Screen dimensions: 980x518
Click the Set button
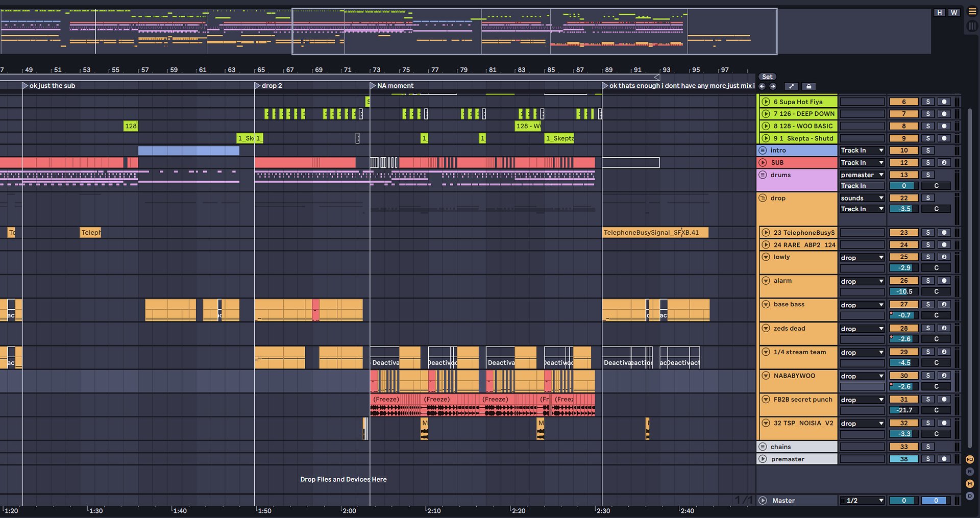point(767,77)
